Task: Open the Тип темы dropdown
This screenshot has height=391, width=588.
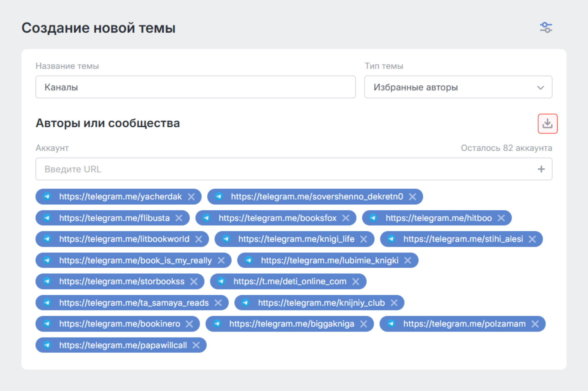Action: [x=458, y=87]
